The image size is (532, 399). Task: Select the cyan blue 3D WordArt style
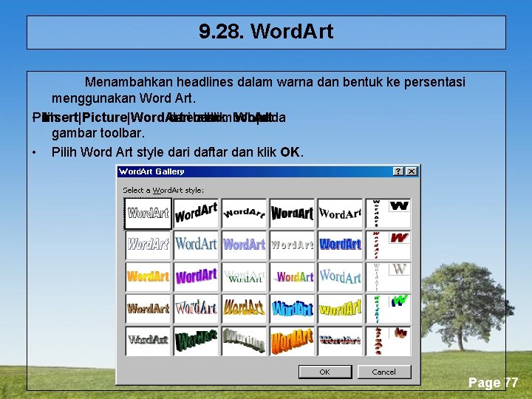tap(293, 309)
